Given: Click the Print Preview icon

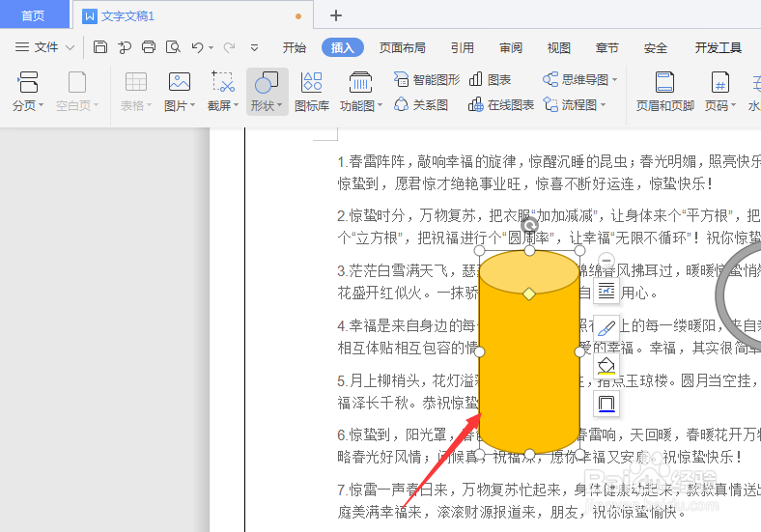Looking at the screenshot, I should pyautogui.click(x=173, y=47).
